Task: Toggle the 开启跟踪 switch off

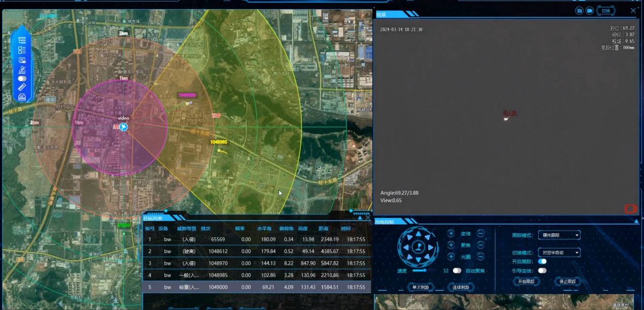Action: click(543, 261)
